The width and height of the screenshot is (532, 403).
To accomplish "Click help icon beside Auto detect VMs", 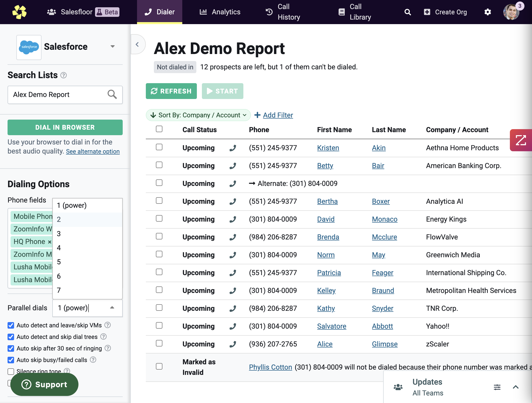I will coord(108,325).
